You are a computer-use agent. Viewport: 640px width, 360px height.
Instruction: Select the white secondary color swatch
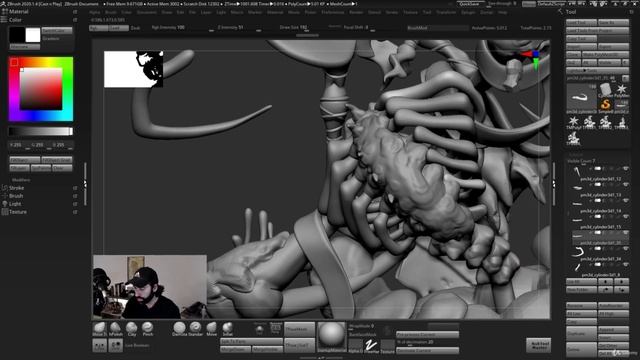33,35
